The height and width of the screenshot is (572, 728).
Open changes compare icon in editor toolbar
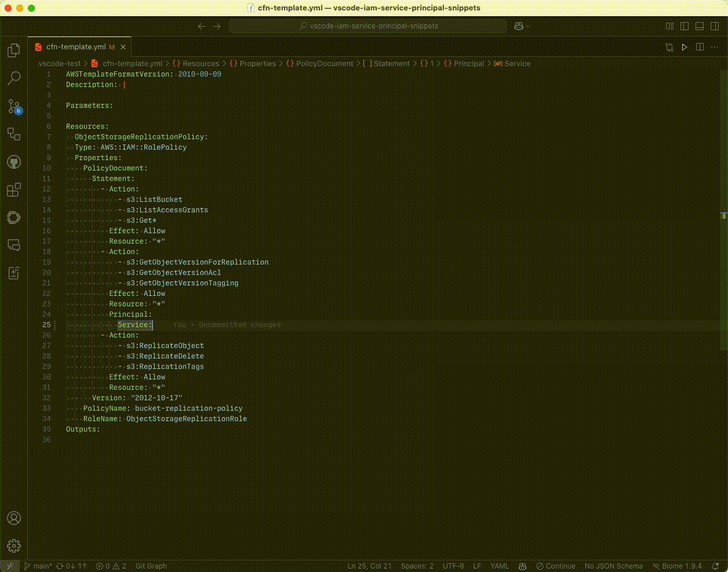[669, 47]
